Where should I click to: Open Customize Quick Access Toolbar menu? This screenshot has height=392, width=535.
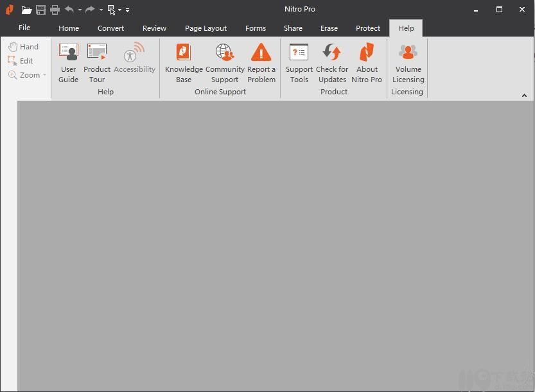tap(127, 10)
